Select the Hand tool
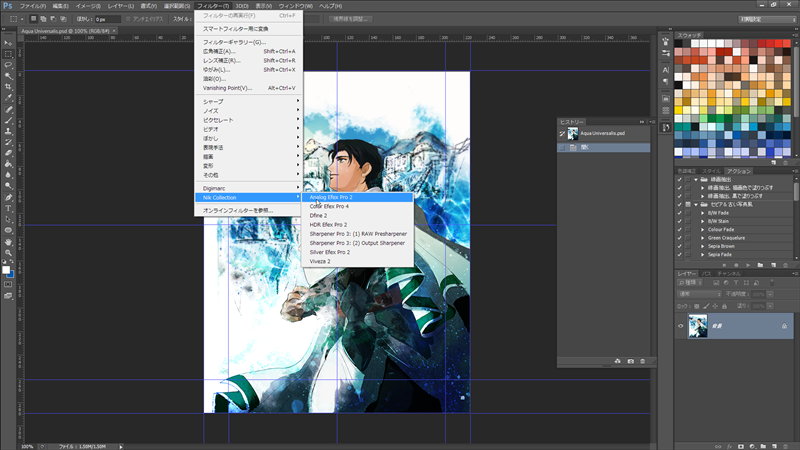The image size is (800, 450). [8, 242]
